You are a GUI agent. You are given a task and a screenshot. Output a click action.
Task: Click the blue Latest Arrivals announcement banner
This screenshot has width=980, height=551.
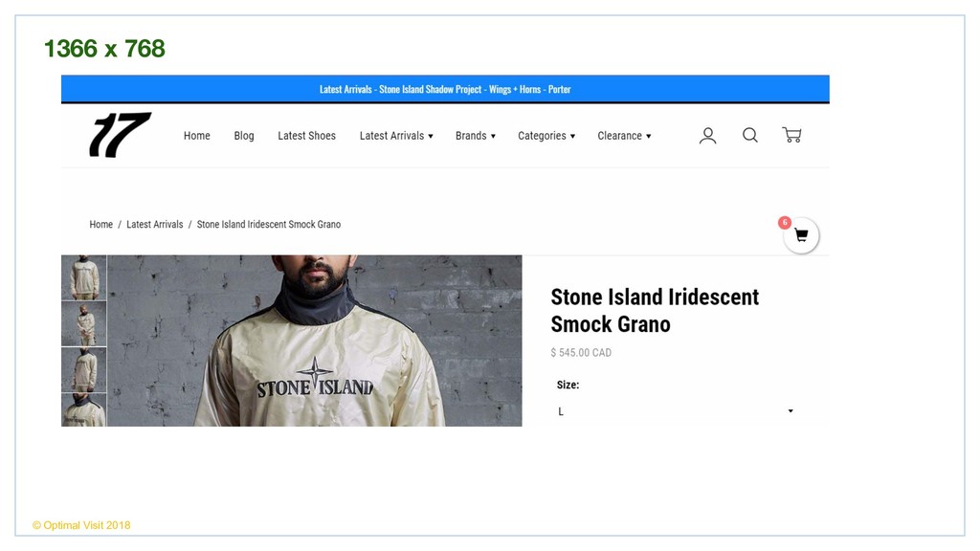tap(445, 89)
